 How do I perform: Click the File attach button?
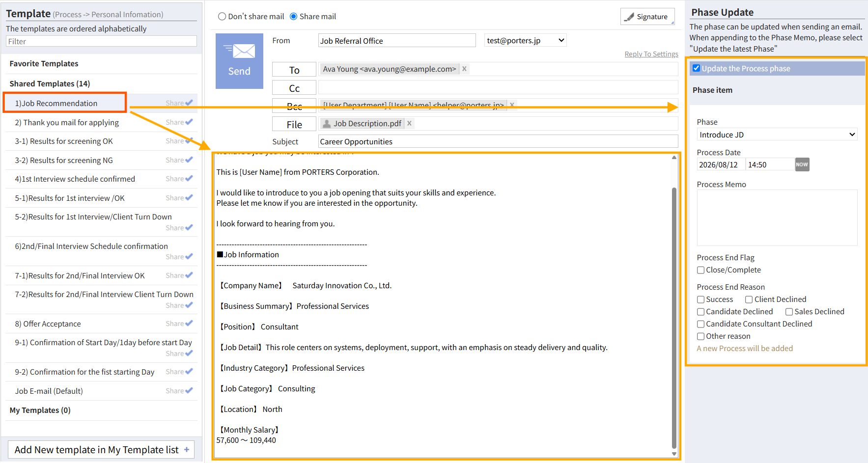coord(294,124)
